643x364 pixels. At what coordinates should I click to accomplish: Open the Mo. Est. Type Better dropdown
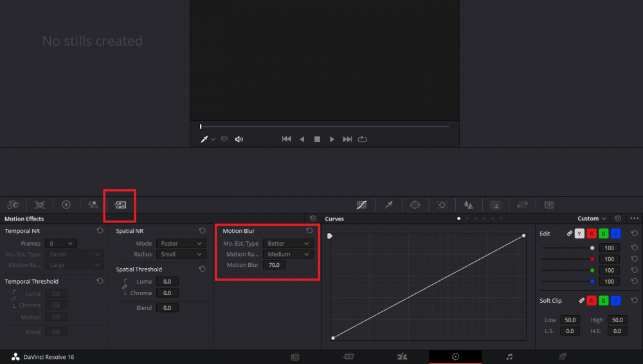point(288,244)
